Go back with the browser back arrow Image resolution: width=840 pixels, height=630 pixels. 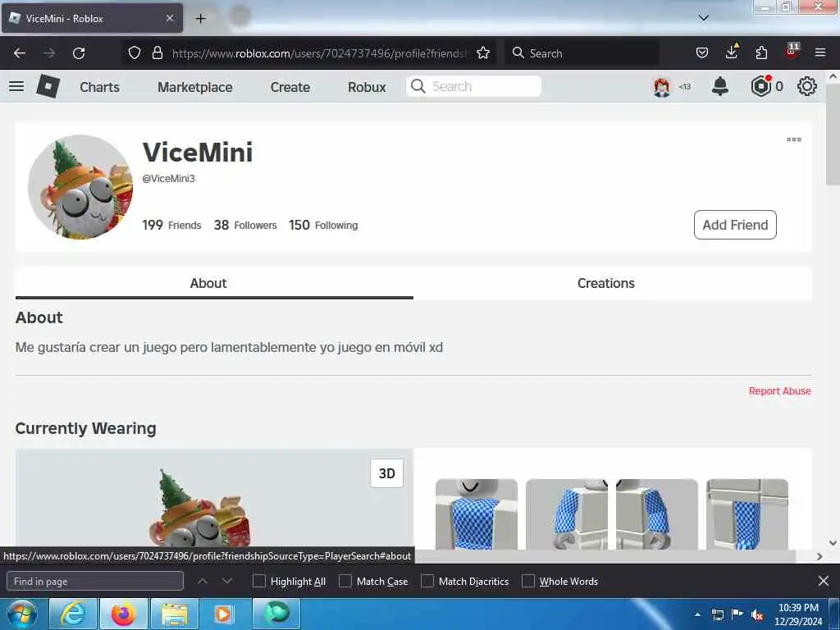click(20, 53)
